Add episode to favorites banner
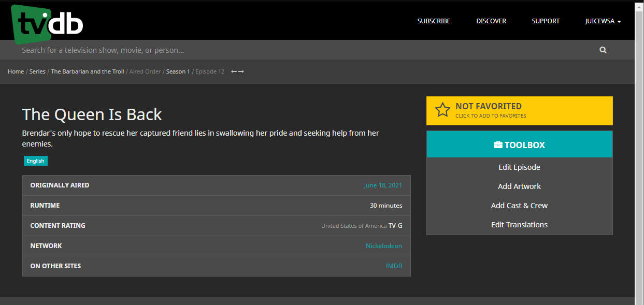Image resolution: width=644 pixels, height=305 pixels. pos(519,110)
